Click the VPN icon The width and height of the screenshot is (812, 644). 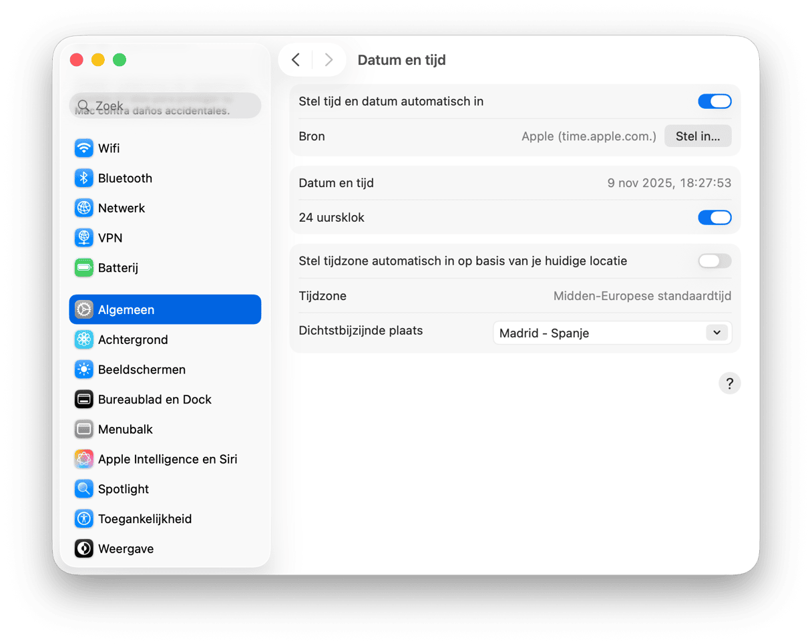click(x=83, y=238)
